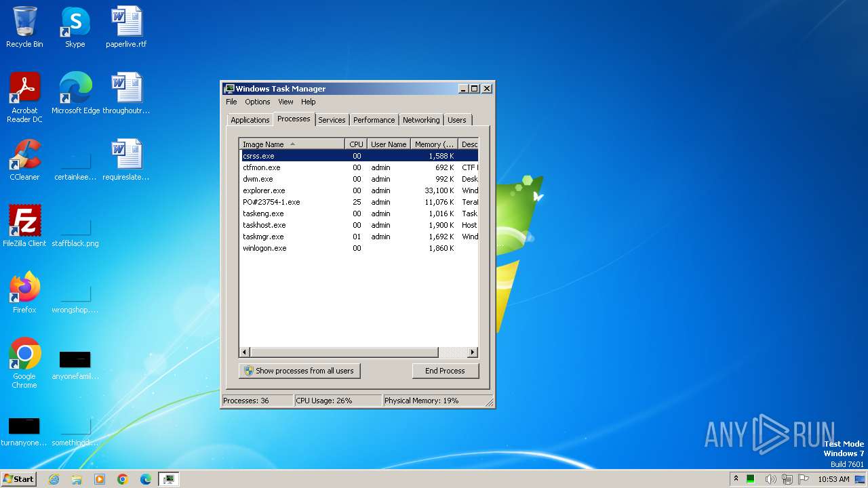The height and width of the screenshot is (488, 868).
Task: Click the Show desktop button on the taskbar
Action: pos(861,479)
